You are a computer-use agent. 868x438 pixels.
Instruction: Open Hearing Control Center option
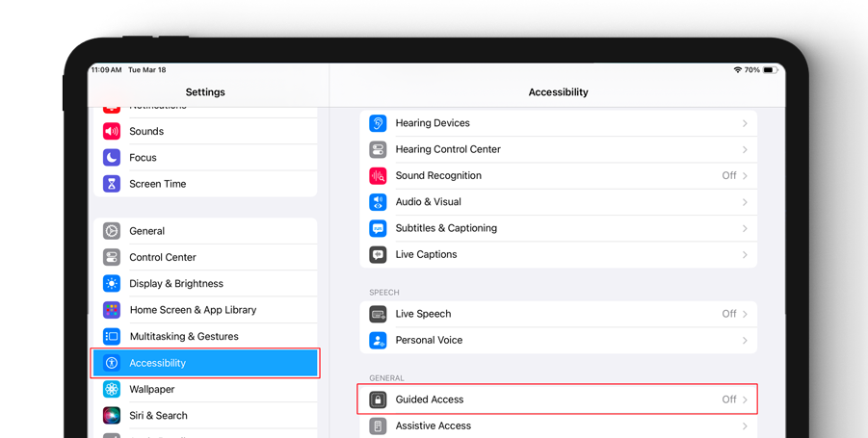click(x=559, y=149)
